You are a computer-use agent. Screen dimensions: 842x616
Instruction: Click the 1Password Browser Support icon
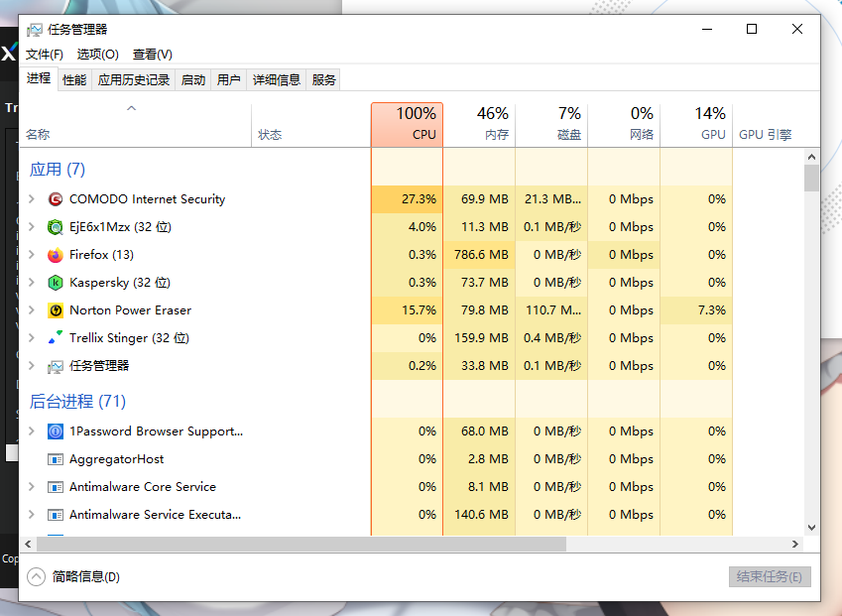click(x=56, y=431)
